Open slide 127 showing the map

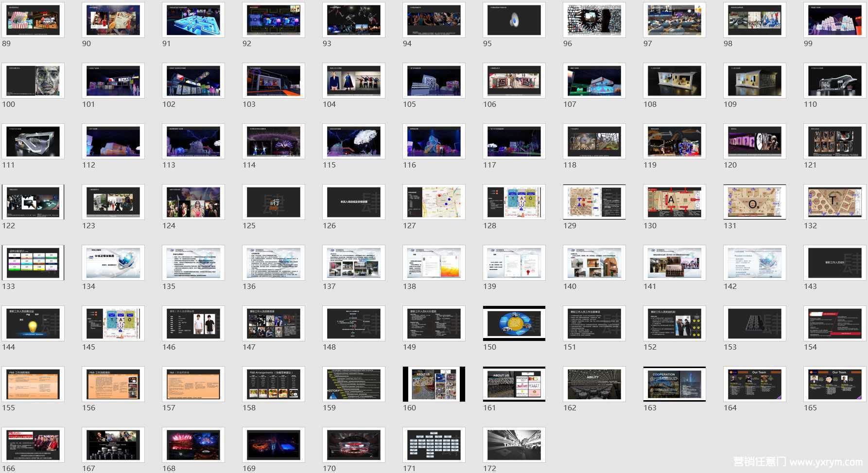point(434,202)
